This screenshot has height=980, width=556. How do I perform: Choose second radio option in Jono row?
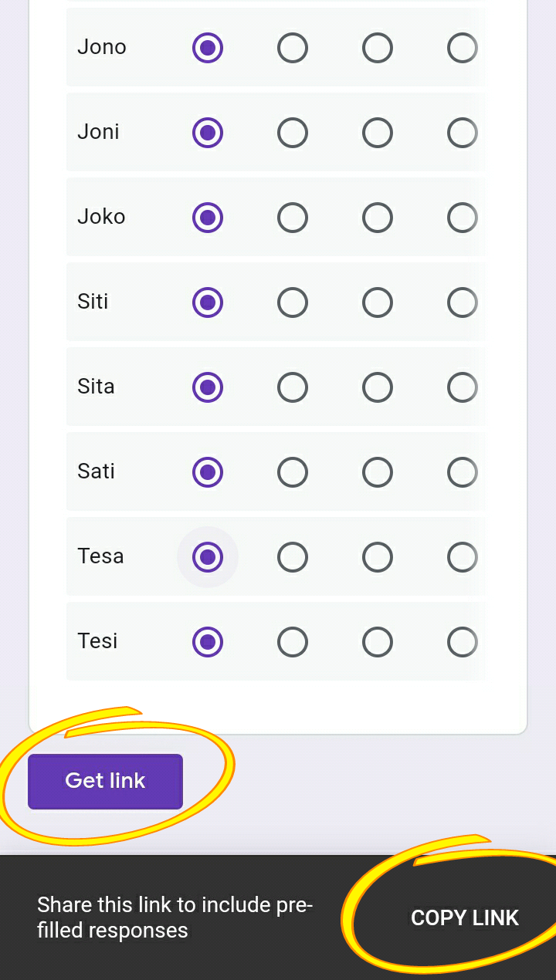(x=292, y=48)
